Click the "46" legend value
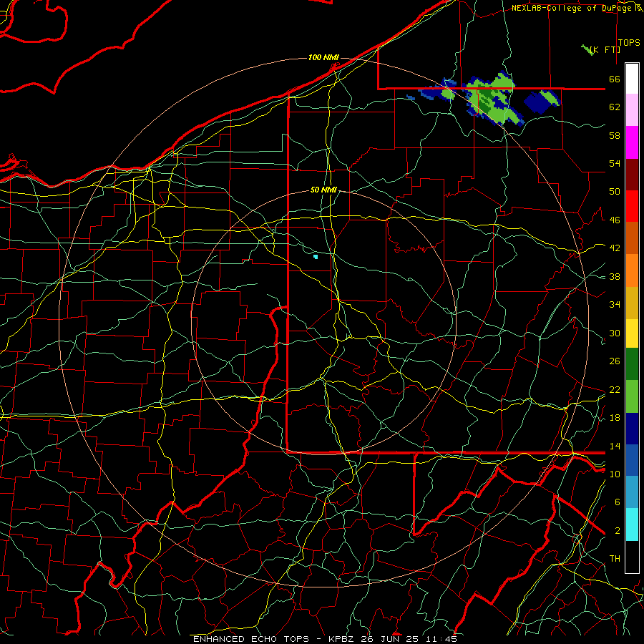The image size is (644, 644). 615,220
